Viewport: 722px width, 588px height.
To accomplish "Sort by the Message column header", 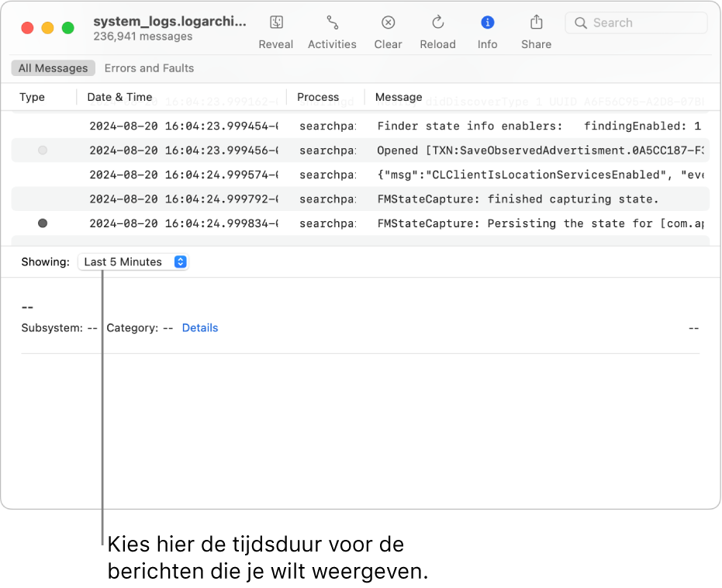I will pyautogui.click(x=399, y=97).
